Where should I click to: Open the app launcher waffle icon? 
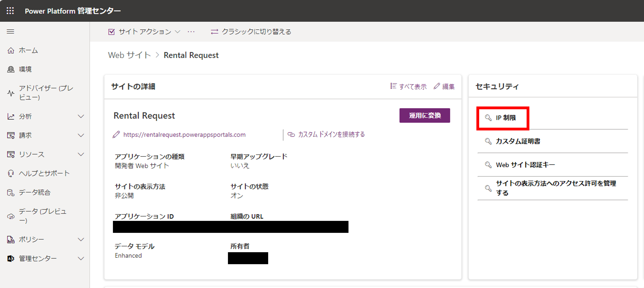10,11
